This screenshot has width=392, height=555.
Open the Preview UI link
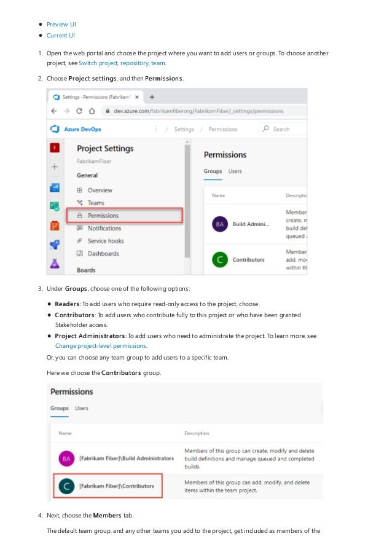pos(61,25)
